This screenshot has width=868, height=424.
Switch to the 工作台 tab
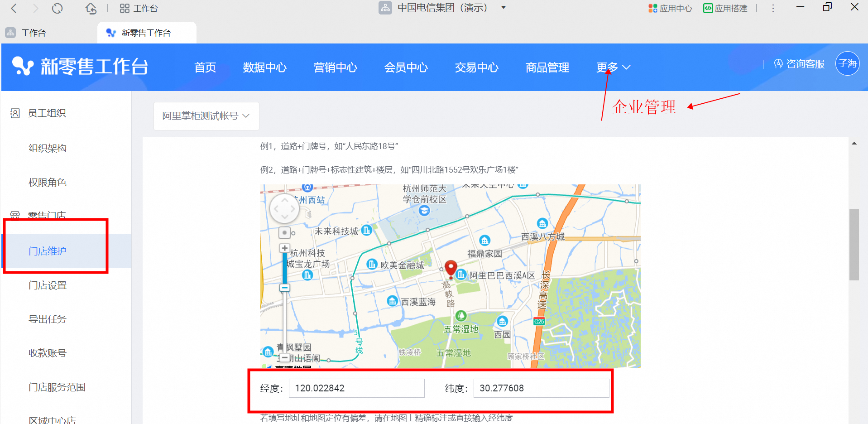33,33
